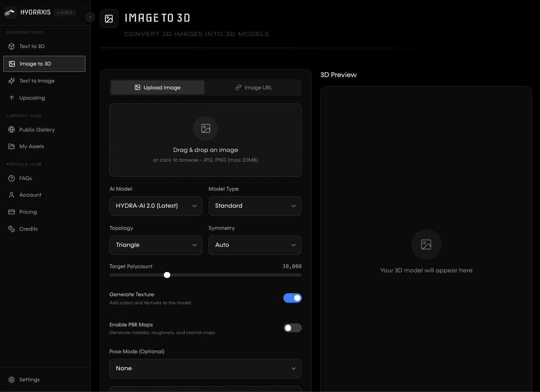Expand the Topology dropdown set to Triangle
This screenshot has height=392, width=540.
[156, 245]
